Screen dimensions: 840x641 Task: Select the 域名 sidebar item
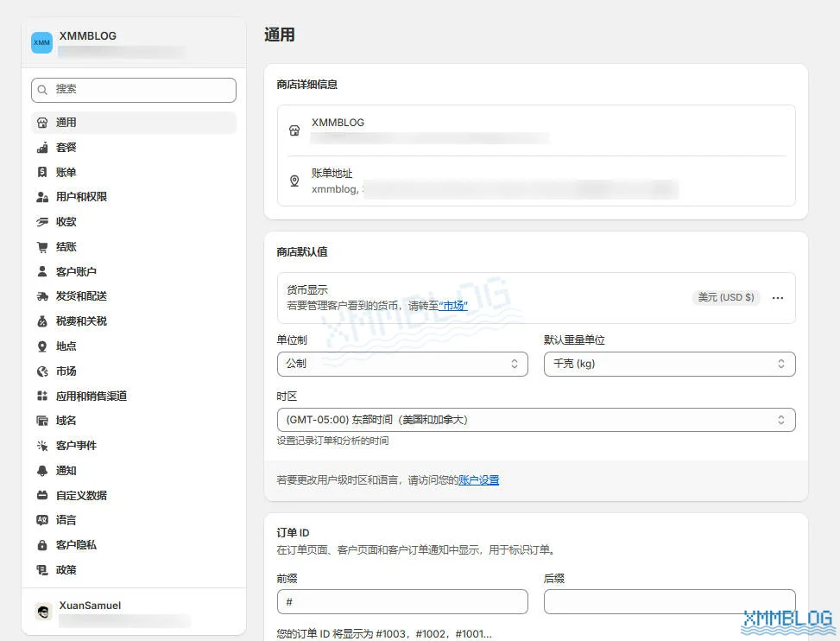click(134, 421)
